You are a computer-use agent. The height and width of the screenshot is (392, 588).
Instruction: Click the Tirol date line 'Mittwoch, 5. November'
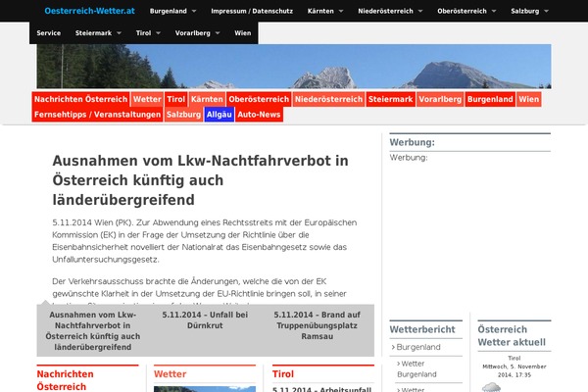click(514, 367)
